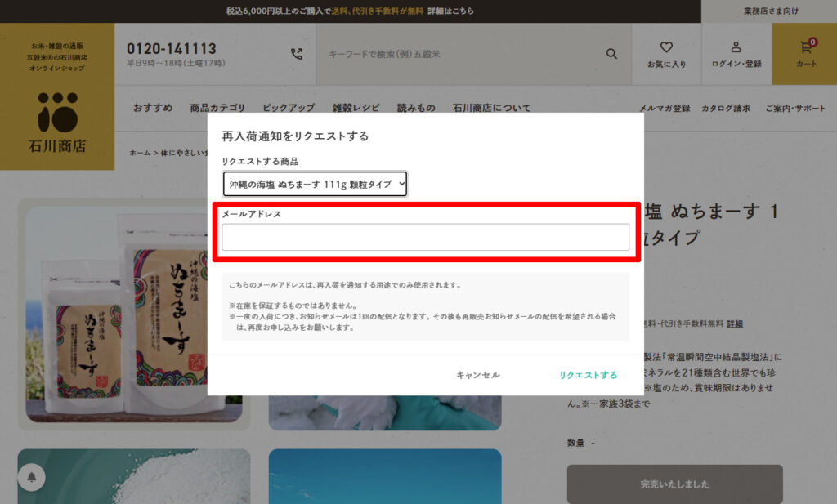
Task: Open favorites heart icon お気に入り
Action: pyautogui.click(x=666, y=55)
